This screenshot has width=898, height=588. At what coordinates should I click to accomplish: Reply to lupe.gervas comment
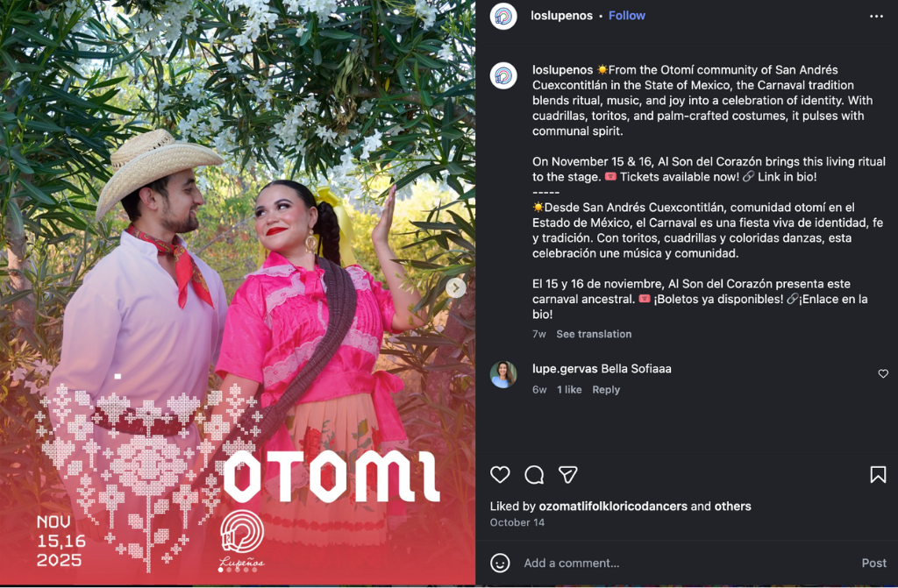click(x=606, y=389)
